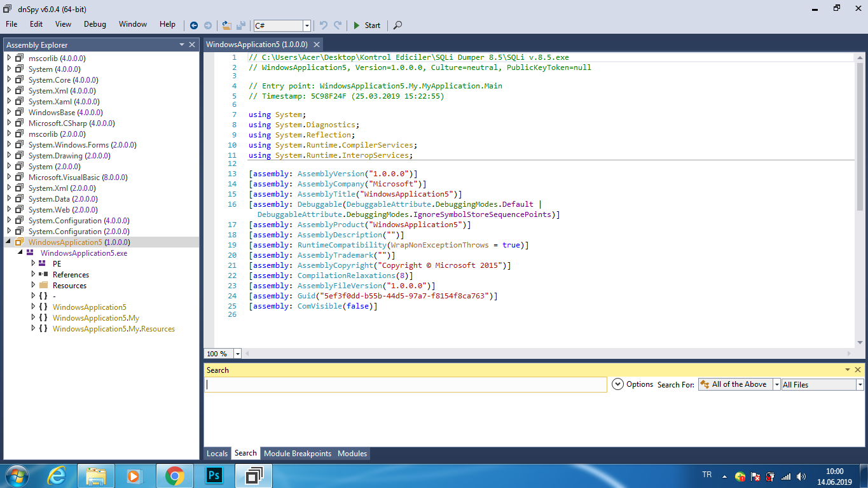The height and width of the screenshot is (488, 868).
Task: Open the 'All of the Above' search type dropdown
Action: point(776,384)
